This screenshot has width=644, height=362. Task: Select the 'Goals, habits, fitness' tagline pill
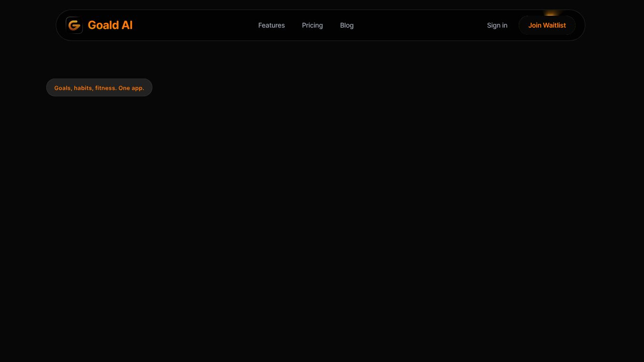[99, 88]
